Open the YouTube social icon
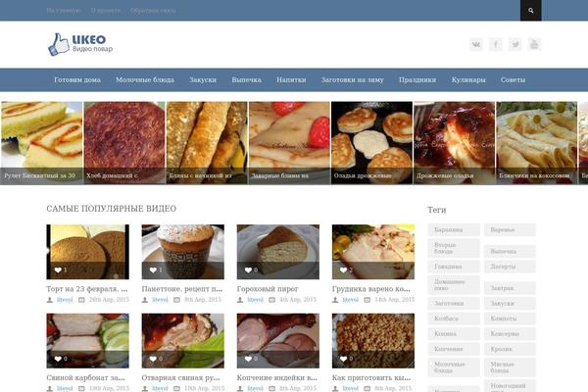The image size is (588, 392). coord(534,44)
